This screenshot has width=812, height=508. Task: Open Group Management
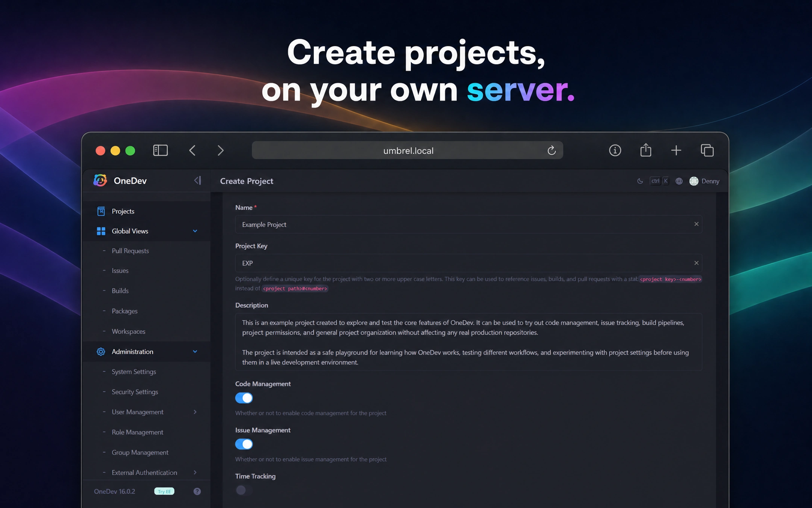(140, 452)
